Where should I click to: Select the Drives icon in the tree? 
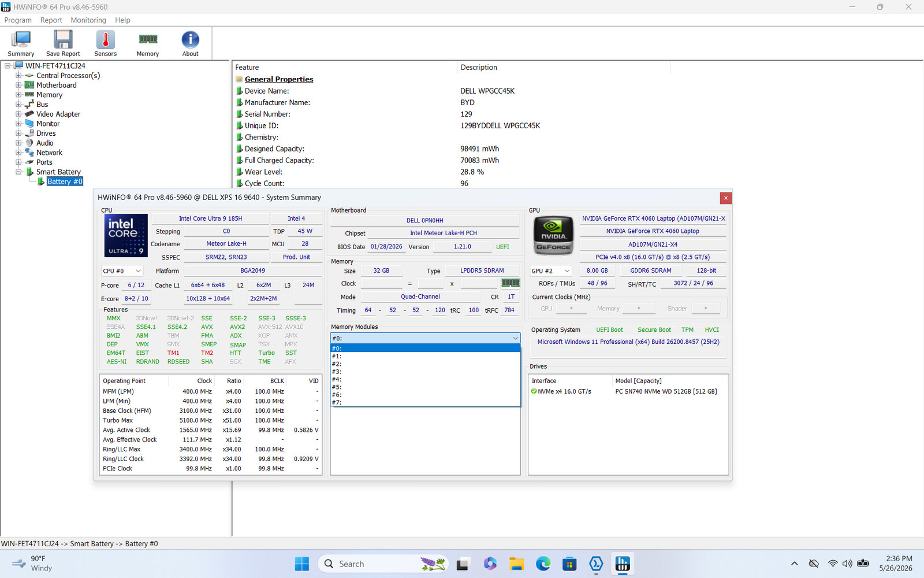tap(29, 134)
